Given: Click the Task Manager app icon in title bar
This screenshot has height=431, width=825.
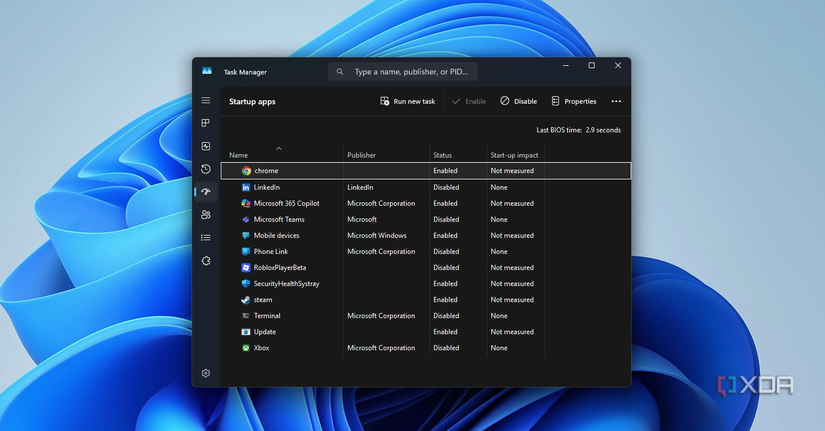Looking at the screenshot, I should [x=207, y=71].
